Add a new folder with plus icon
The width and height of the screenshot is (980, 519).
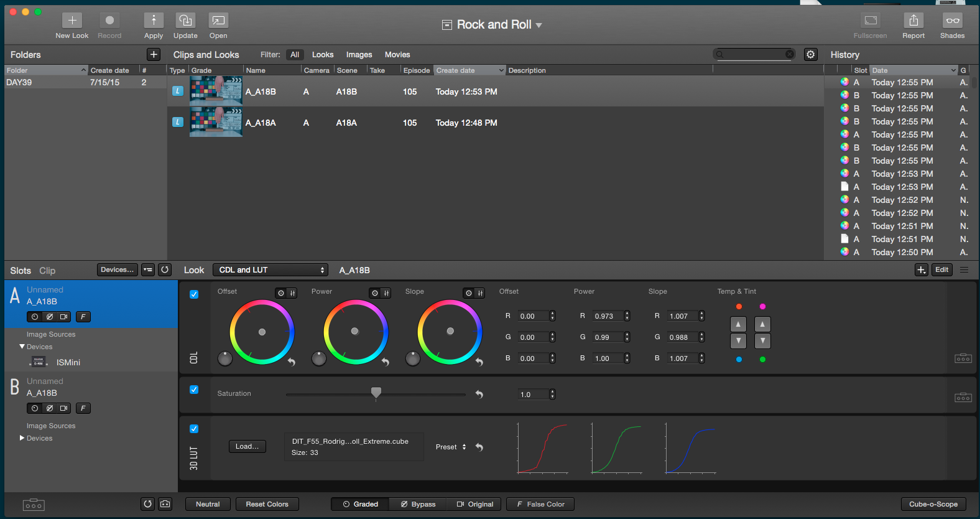point(154,55)
